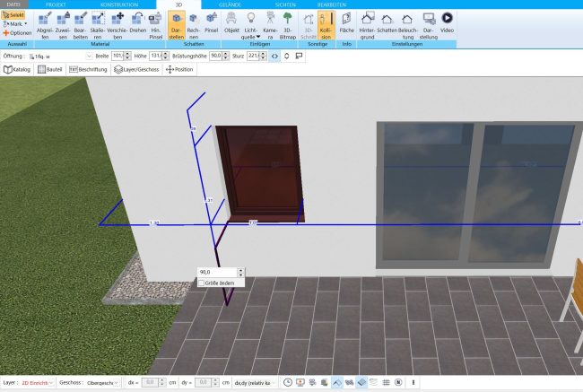The height and width of the screenshot is (392, 583).
Task: Select the Drehen material tool
Action: pyautogui.click(x=137, y=22)
